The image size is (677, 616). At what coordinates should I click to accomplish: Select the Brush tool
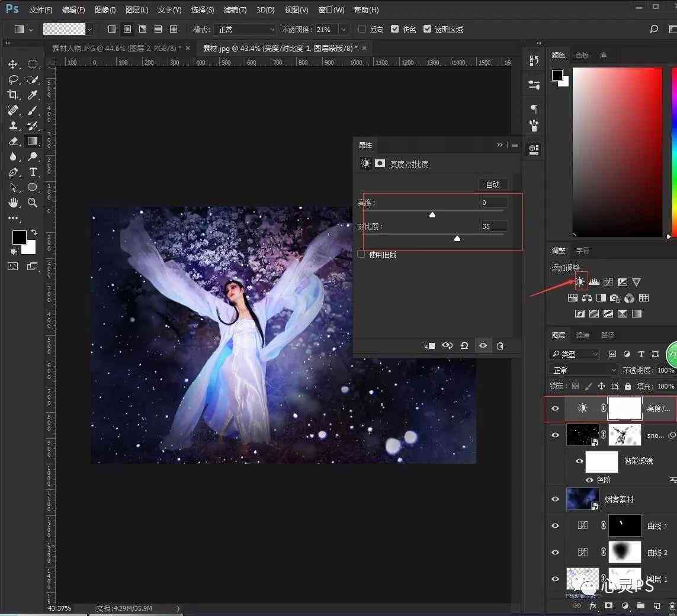click(x=33, y=111)
